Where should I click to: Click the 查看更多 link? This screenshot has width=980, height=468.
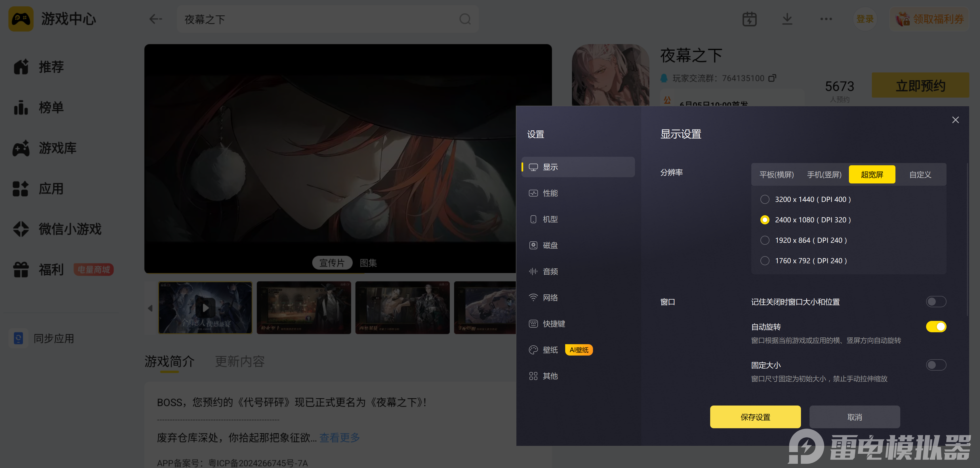coord(340,438)
